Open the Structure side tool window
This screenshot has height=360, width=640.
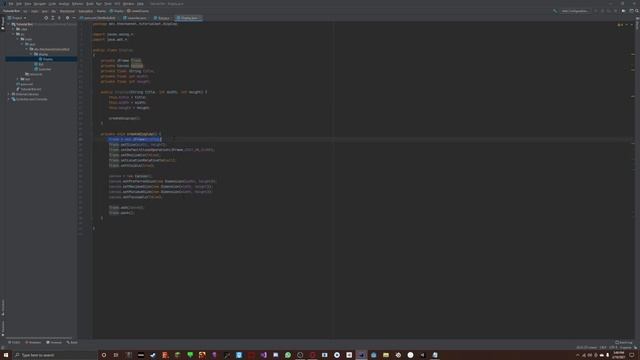(x=2, y=308)
